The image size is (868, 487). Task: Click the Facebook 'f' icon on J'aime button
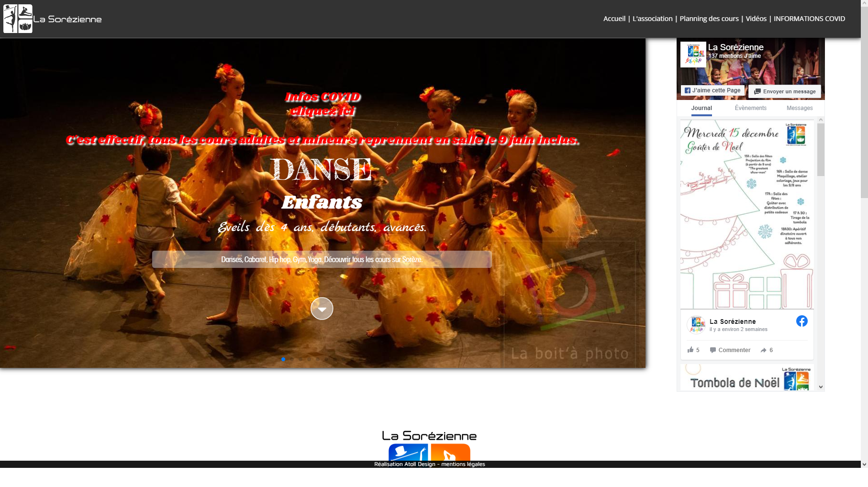(688, 90)
